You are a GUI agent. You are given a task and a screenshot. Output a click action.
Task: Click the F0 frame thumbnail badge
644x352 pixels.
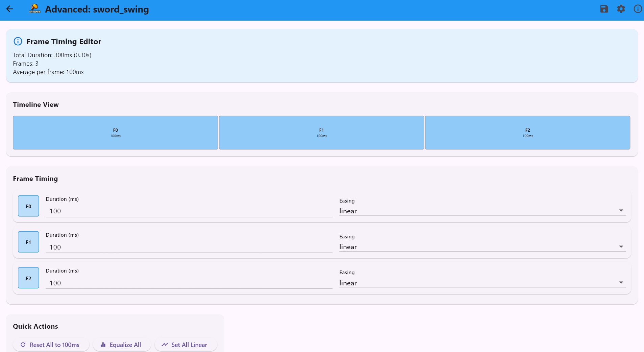coord(28,206)
